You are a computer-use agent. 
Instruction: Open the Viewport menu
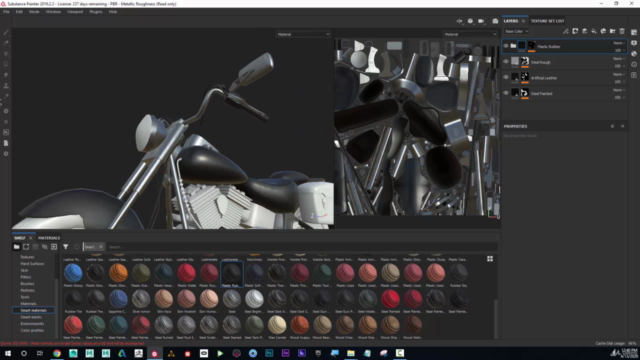pyautogui.click(x=75, y=12)
